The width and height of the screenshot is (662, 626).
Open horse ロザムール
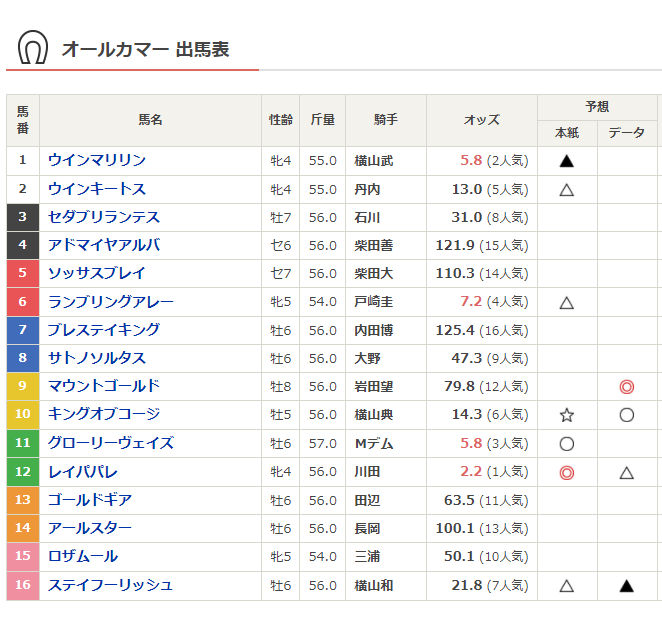tap(83, 556)
